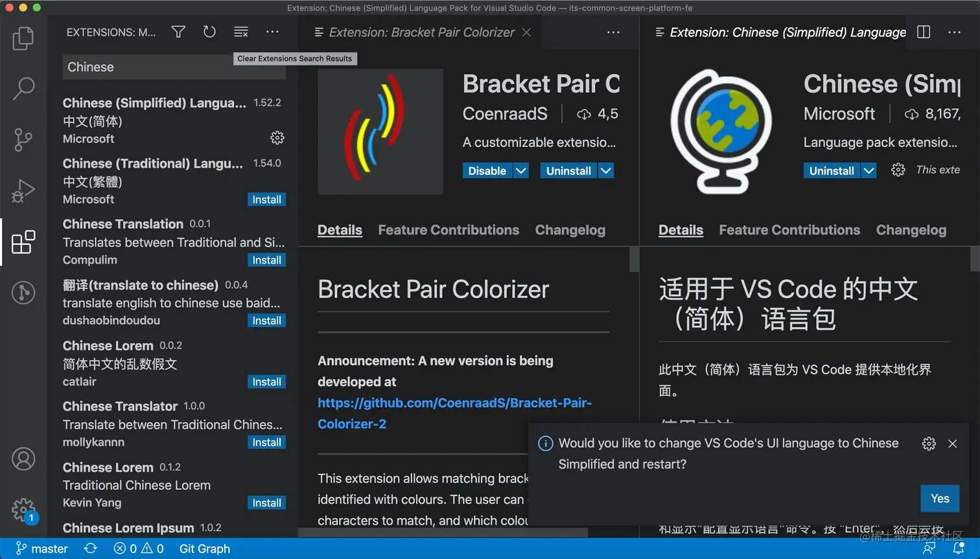The height and width of the screenshot is (559, 980).
Task: Open Extensions view more actions menu
Action: point(272,32)
